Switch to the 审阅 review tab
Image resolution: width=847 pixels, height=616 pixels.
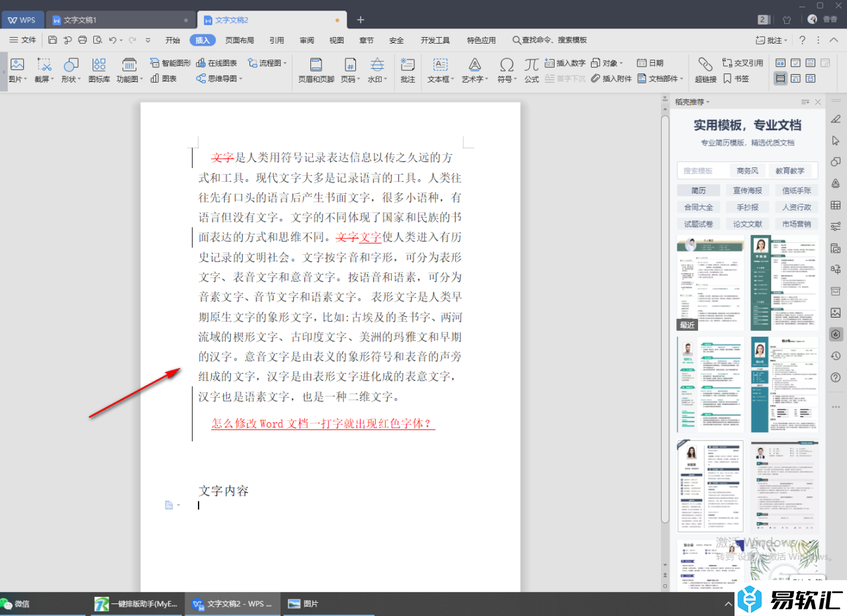click(307, 40)
